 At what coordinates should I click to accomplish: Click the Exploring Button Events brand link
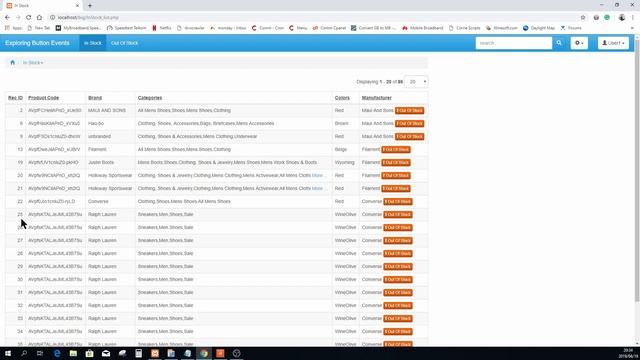[x=37, y=43]
